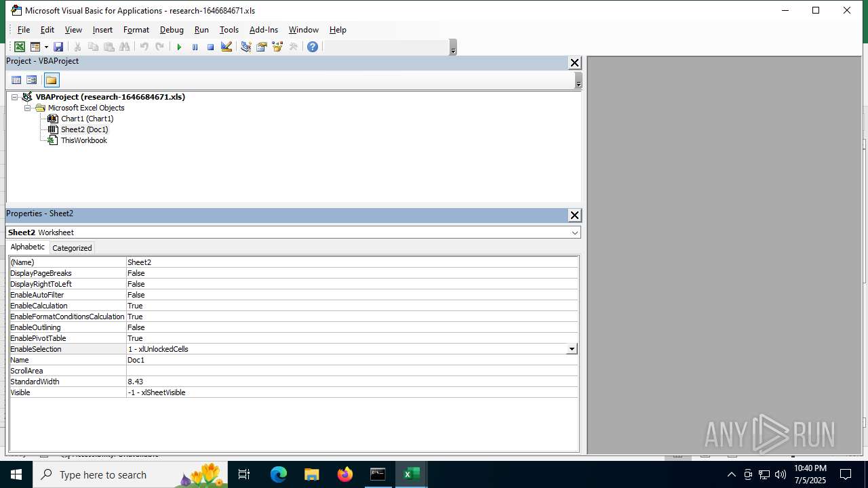The image size is (868, 488).
Task: Click the Cut scissors icon
Action: (x=78, y=47)
